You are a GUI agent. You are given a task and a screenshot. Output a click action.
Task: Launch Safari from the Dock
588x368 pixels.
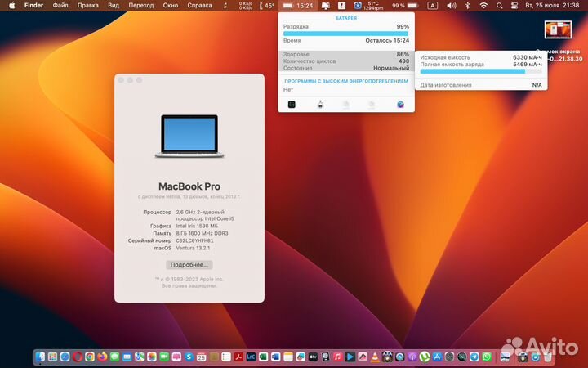click(x=65, y=357)
